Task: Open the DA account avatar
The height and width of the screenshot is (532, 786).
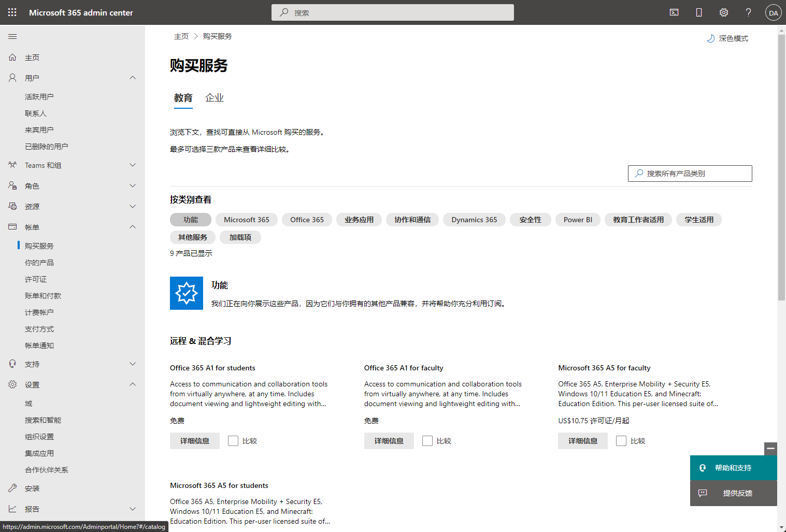Action: pos(773,13)
